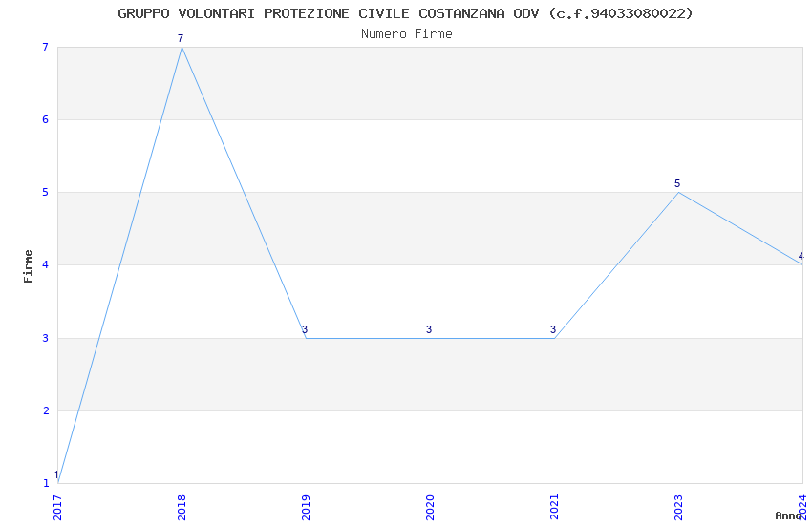
Task: Click the y-axis tick value 4
Action: click(46, 264)
